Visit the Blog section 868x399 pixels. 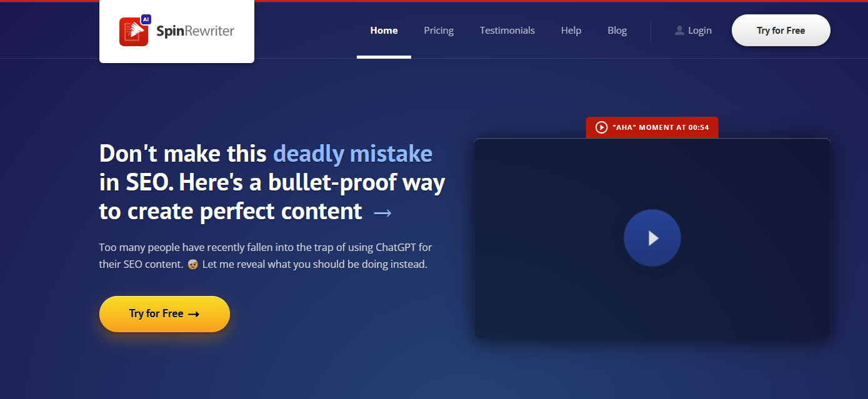[x=617, y=30]
